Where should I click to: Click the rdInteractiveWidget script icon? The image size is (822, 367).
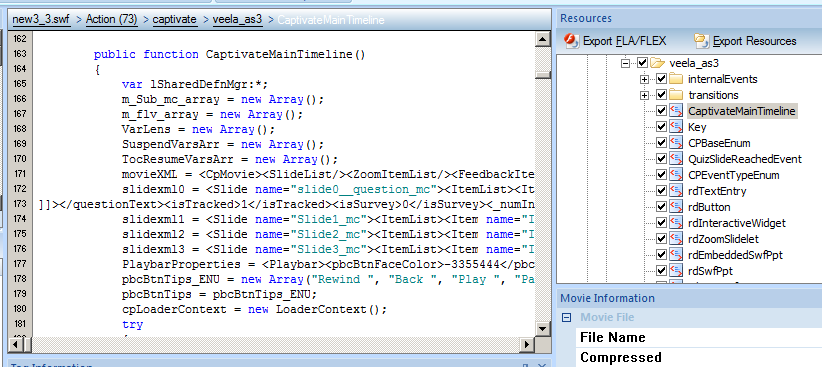tap(676, 223)
